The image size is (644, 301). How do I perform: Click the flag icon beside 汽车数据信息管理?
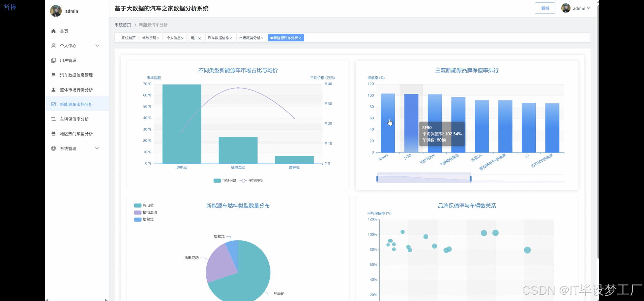click(x=53, y=75)
